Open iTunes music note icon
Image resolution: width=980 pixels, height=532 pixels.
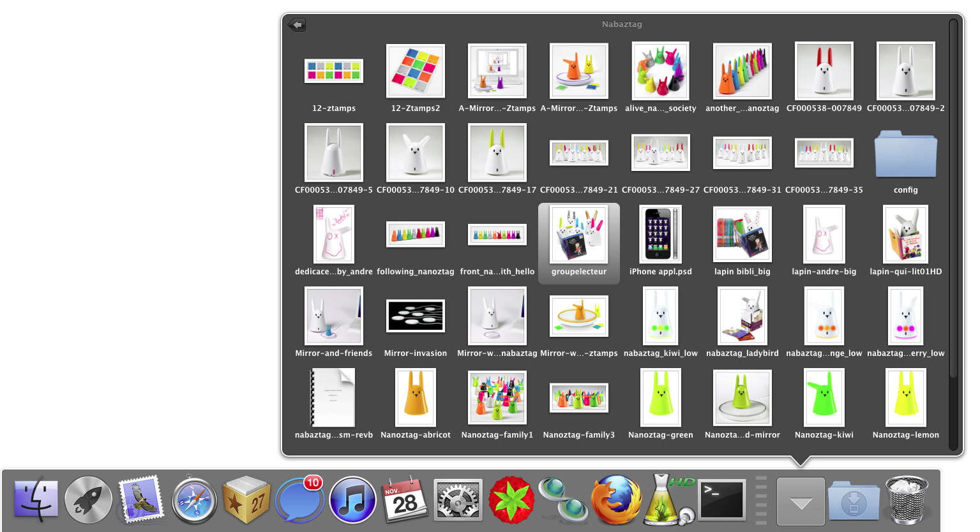352,499
